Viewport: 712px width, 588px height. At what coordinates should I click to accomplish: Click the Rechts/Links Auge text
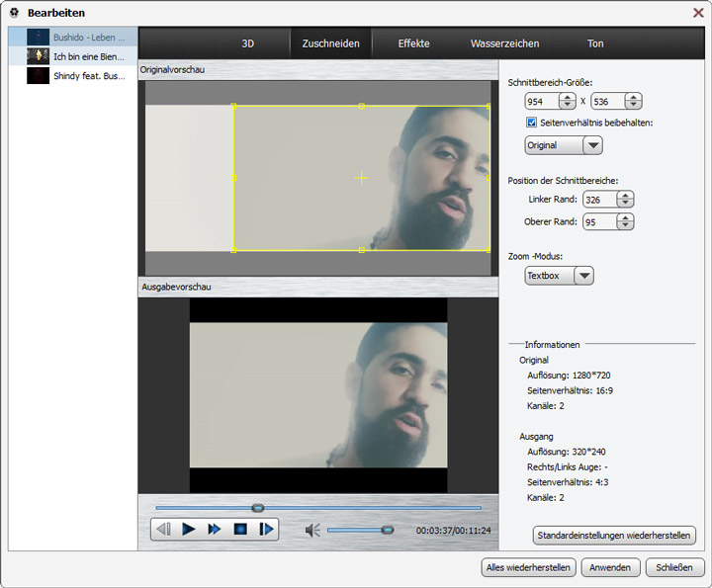click(x=568, y=466)
